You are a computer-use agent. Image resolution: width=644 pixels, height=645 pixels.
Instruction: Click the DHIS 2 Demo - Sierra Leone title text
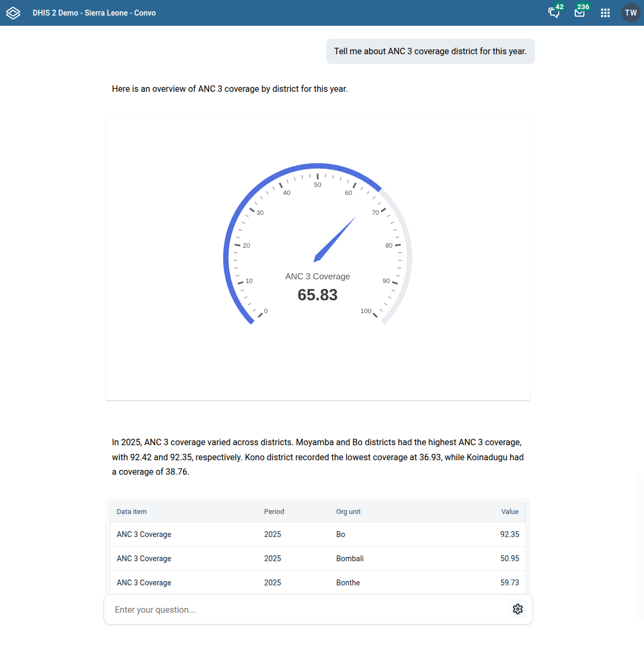pyautogui.click(x=94, y=13)
